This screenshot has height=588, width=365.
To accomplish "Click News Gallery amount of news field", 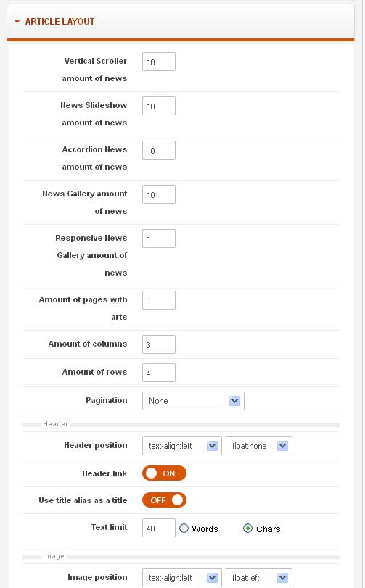I will (x=159, y=194).
